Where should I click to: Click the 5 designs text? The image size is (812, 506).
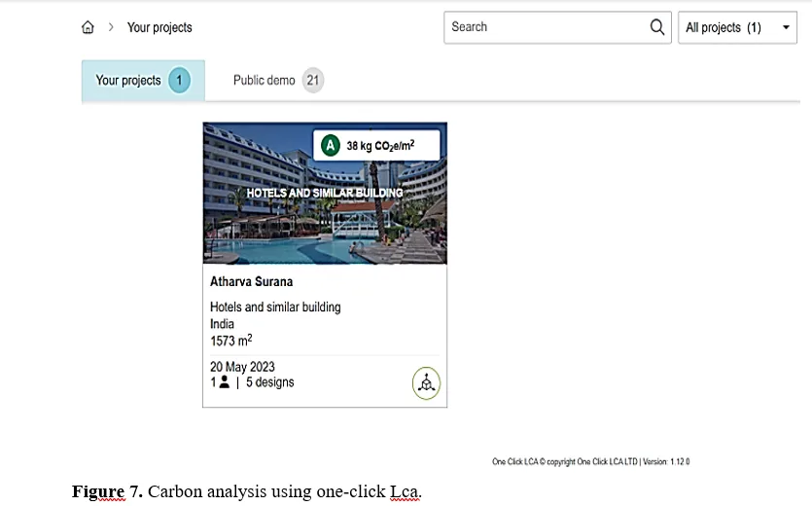click(269, 382)
